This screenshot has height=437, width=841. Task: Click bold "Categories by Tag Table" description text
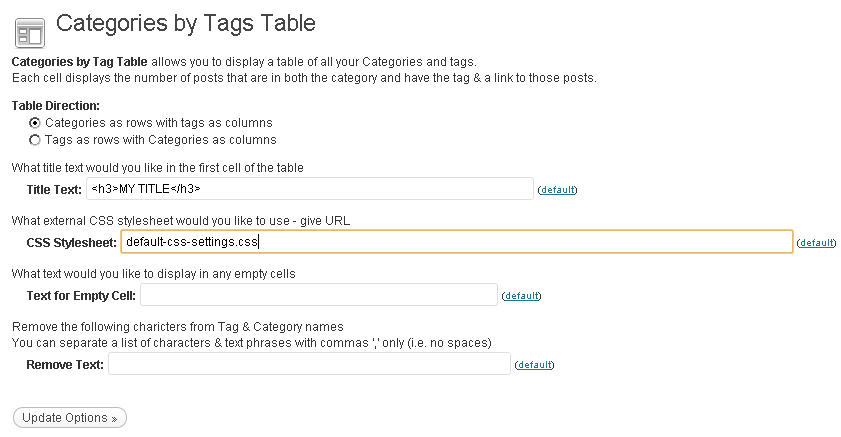79,62
